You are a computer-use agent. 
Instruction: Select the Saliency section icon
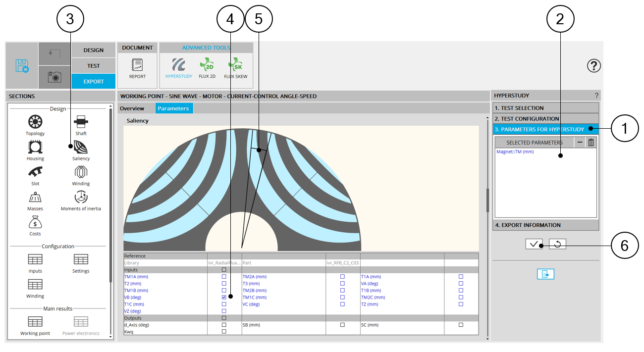[x=81, y=147]
